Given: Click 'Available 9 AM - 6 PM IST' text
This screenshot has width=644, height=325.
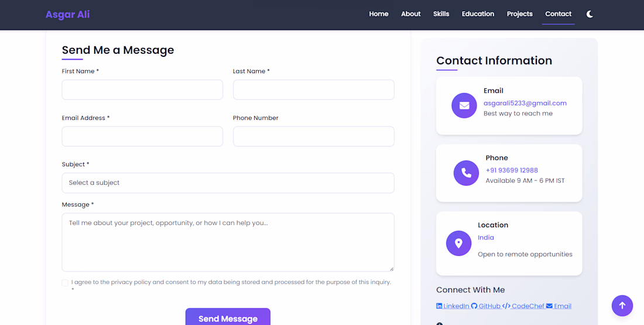Looking at the screenshot, I should 525,180.
